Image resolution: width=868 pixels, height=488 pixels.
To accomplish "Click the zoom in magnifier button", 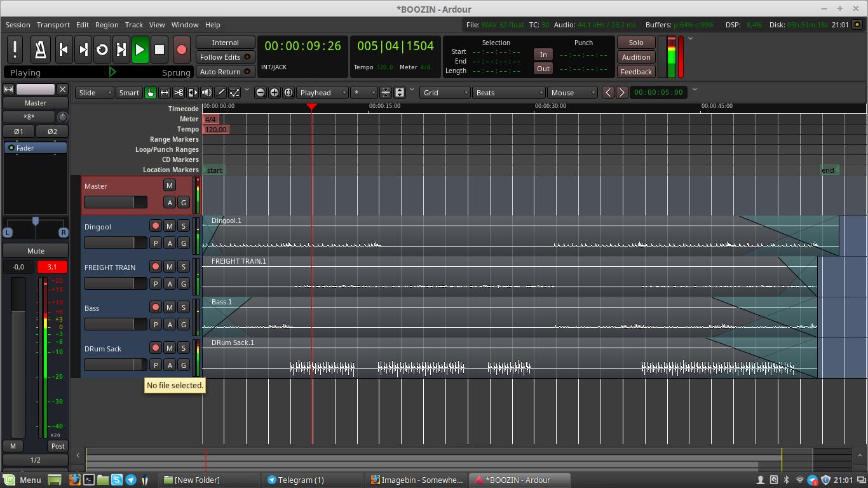I will pyautogui.click(x=274, y=93).
